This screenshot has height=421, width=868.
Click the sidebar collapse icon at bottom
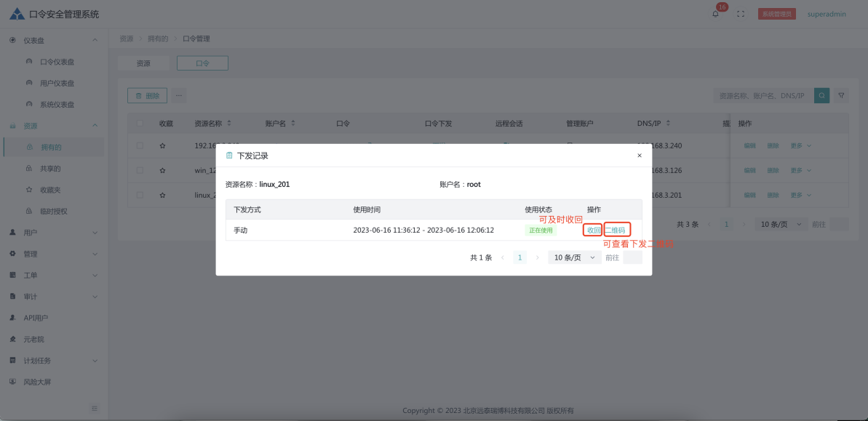tap(95, 409)
